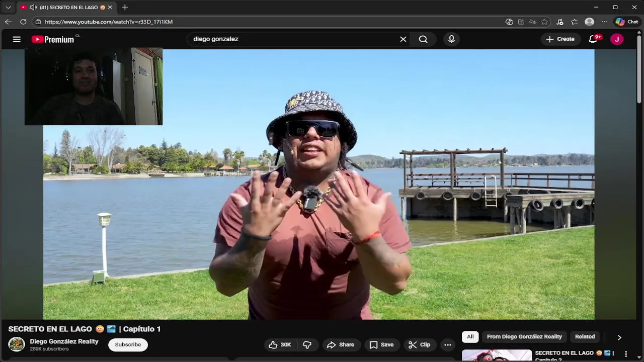Clear the search text with the X
This screenshot has height=362, width=644.
click(x=403, y=39)
